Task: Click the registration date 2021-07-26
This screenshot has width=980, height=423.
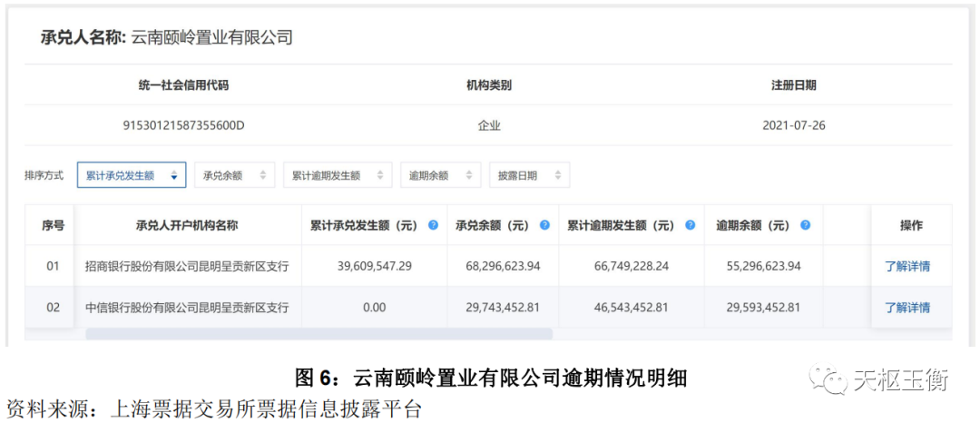Action: click(794, 125)
